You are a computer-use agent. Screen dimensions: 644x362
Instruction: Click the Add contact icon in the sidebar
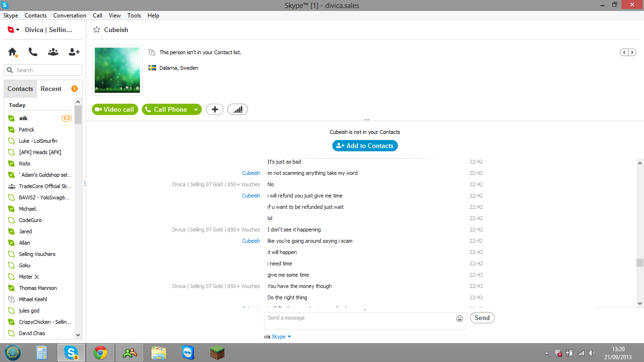point(74,52)
